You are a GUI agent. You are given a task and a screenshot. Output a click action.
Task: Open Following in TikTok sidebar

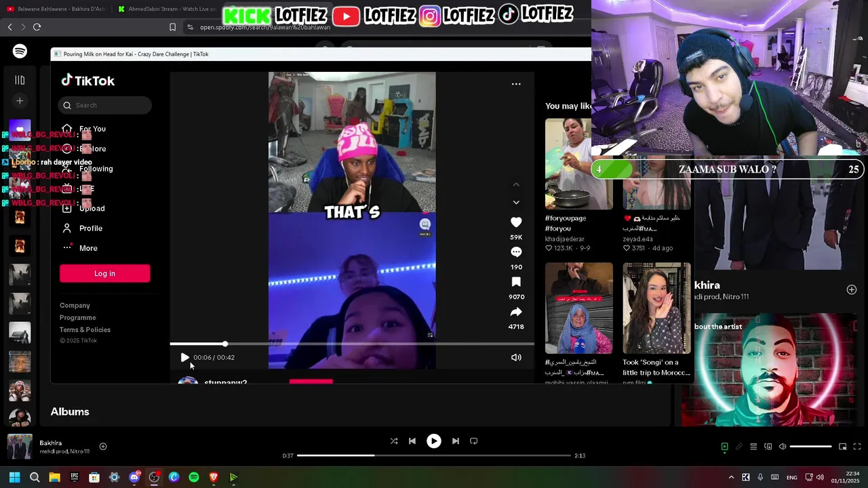(96, 169)
